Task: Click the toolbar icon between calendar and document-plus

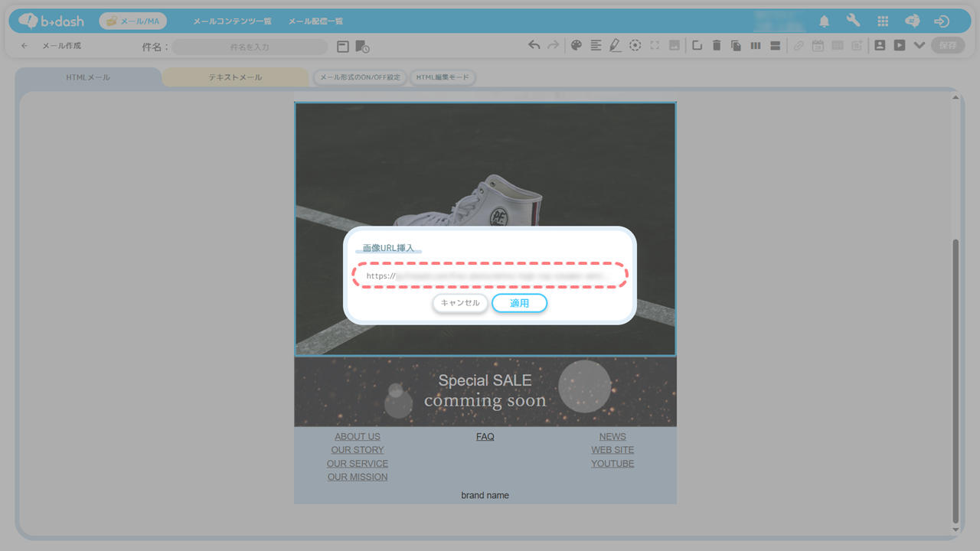Action: (x=838, y=45)
